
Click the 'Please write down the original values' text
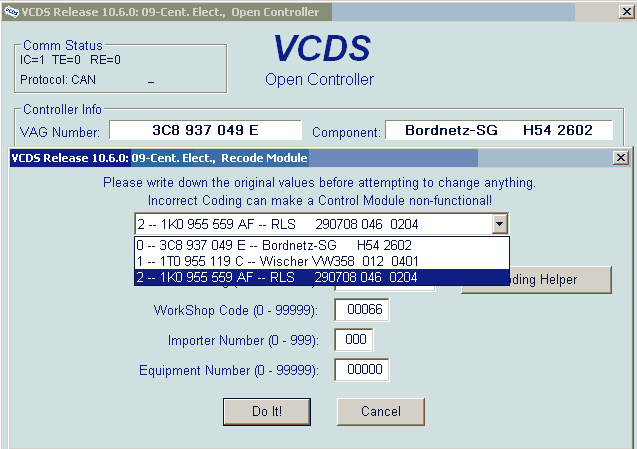coord(319,183)
